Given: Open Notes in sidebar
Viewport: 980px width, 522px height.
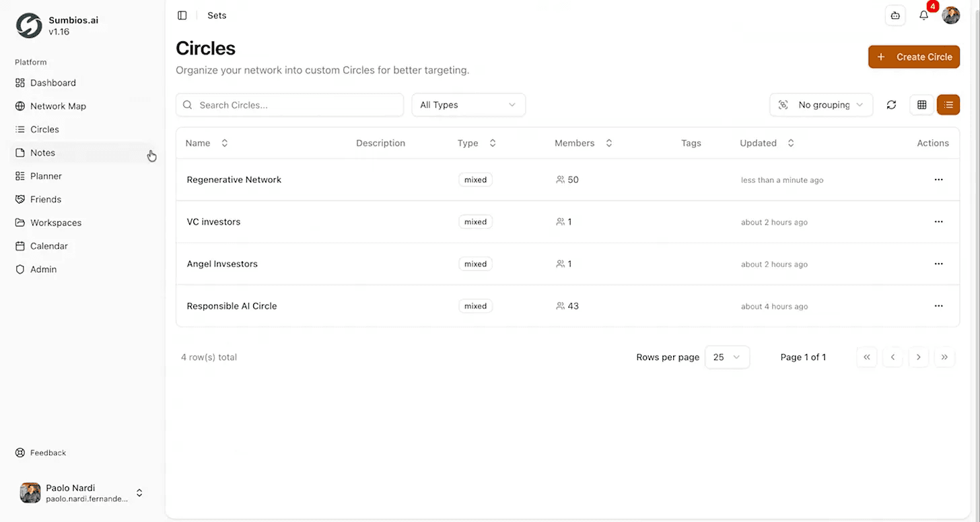Looking at the screenshot, I should [x=82, y=153].
